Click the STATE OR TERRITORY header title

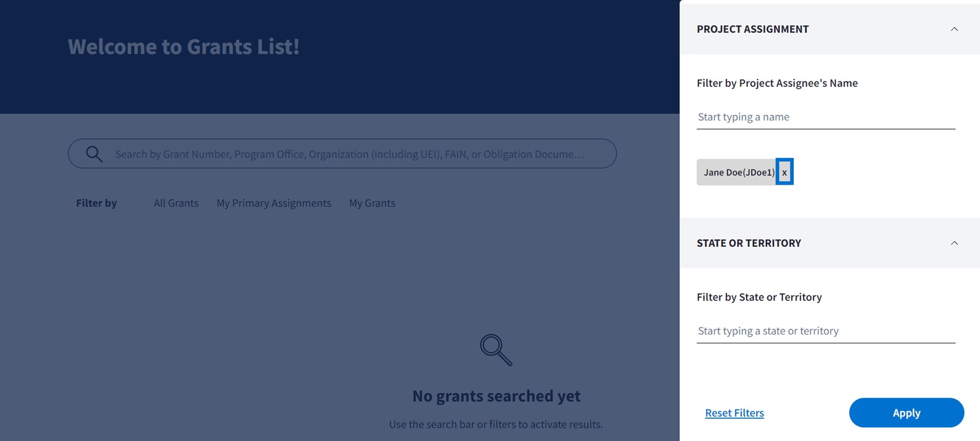tap(749, 243)
